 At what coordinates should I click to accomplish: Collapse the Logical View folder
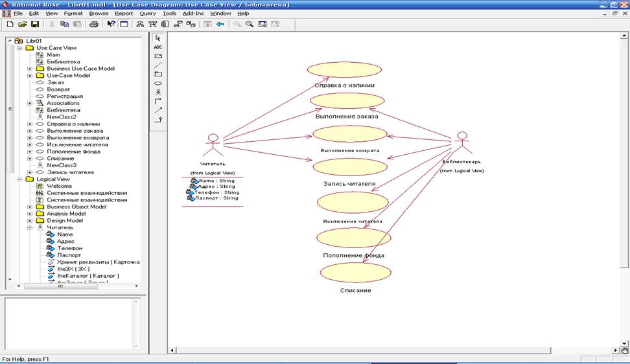19,179
